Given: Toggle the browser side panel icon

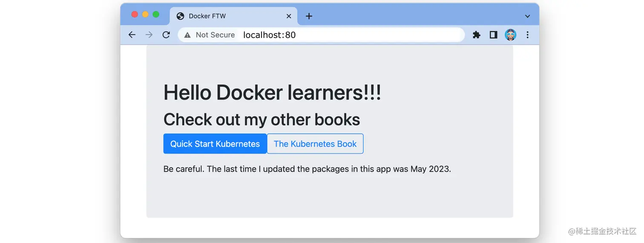Looking at the screenshot, I should 493,35.
